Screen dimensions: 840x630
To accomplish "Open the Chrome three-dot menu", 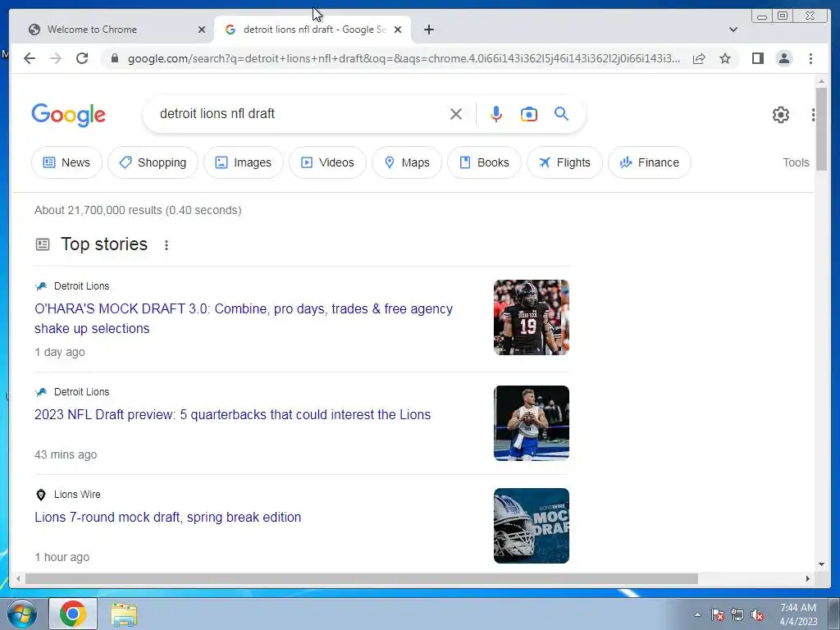I will click(810, 58).
